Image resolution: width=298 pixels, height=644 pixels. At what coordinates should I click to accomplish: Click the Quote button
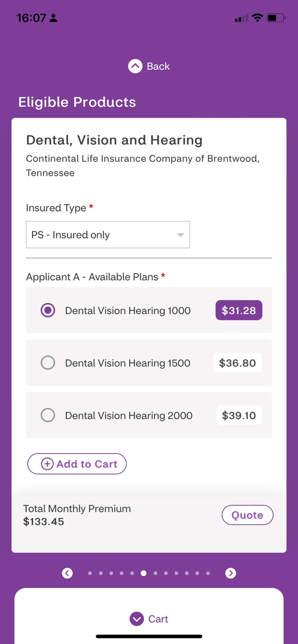[247, 515]
